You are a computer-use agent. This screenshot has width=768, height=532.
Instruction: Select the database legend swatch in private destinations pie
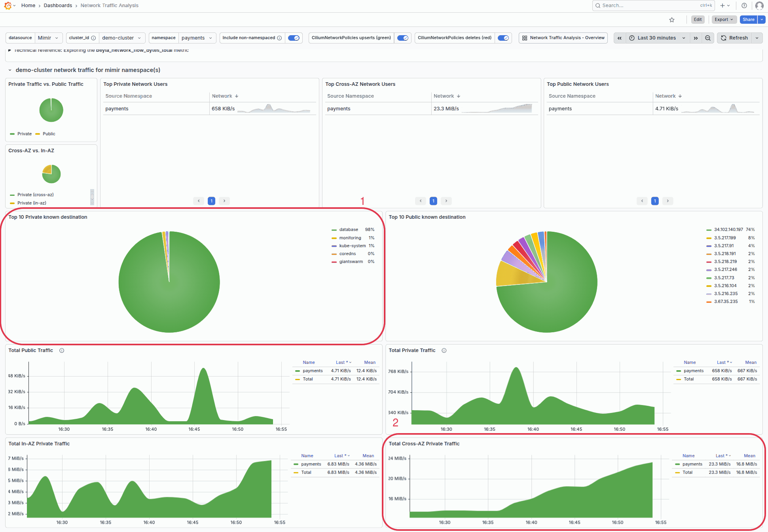tap(334, 229)
